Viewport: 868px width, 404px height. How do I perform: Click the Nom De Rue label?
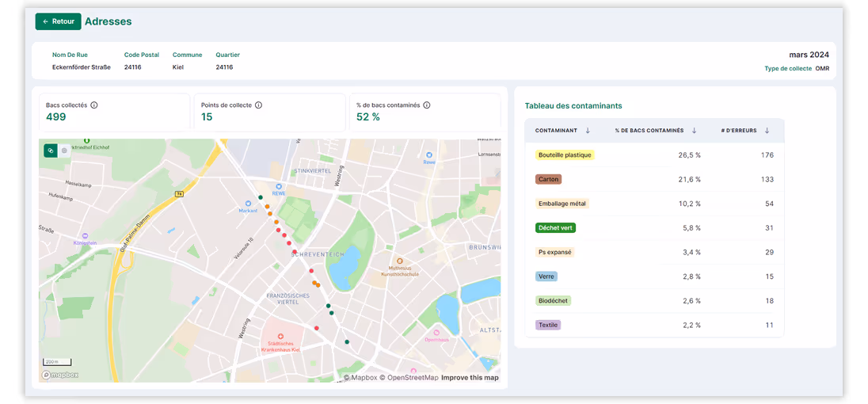70,55
